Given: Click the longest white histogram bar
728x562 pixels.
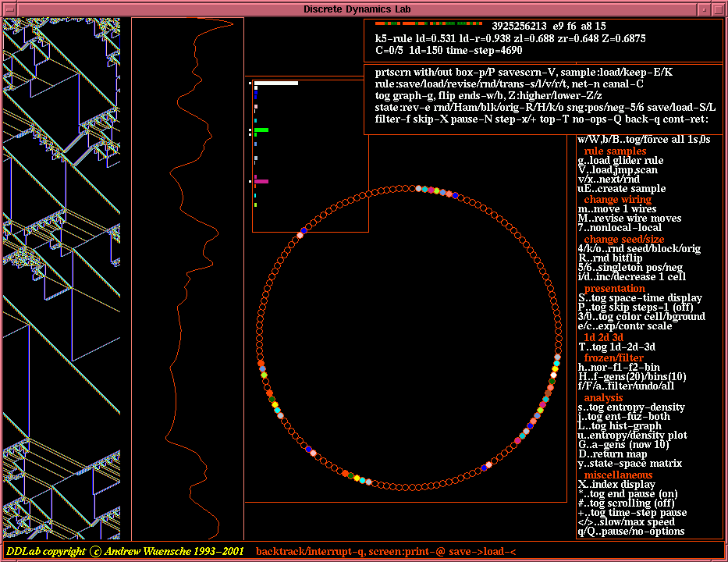Looking at the screenshot, I should (x=275, y=84).
